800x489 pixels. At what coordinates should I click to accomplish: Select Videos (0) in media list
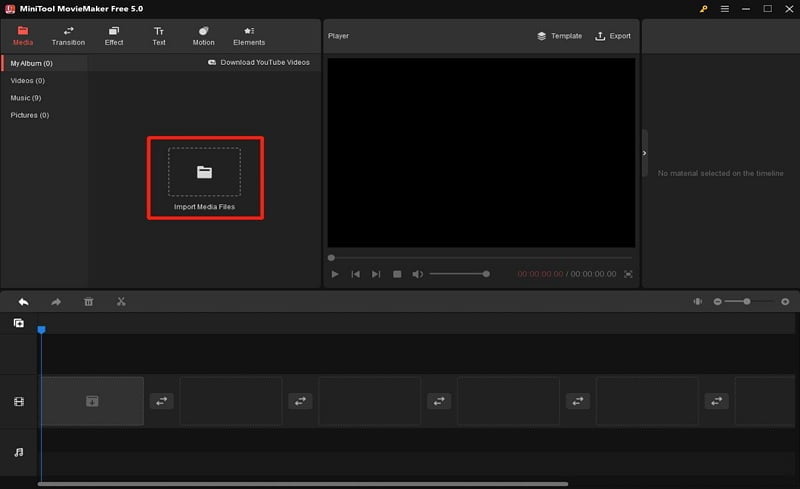pos(28,81)
